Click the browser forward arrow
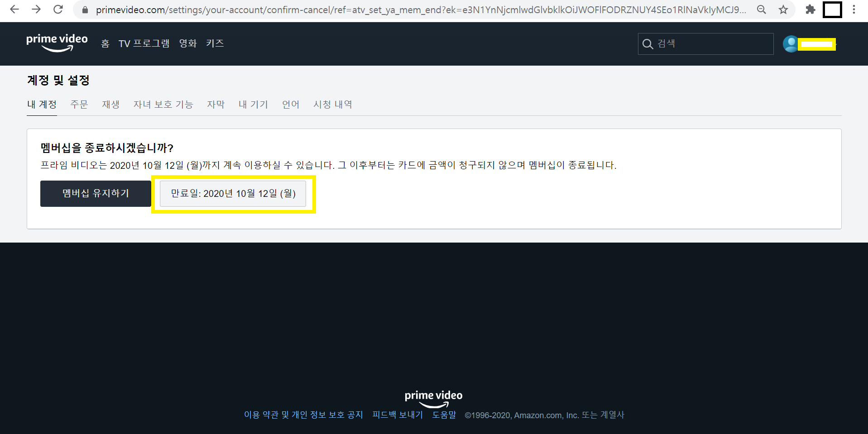This screenshot has height=434, width=868. (x=36, y=10)
